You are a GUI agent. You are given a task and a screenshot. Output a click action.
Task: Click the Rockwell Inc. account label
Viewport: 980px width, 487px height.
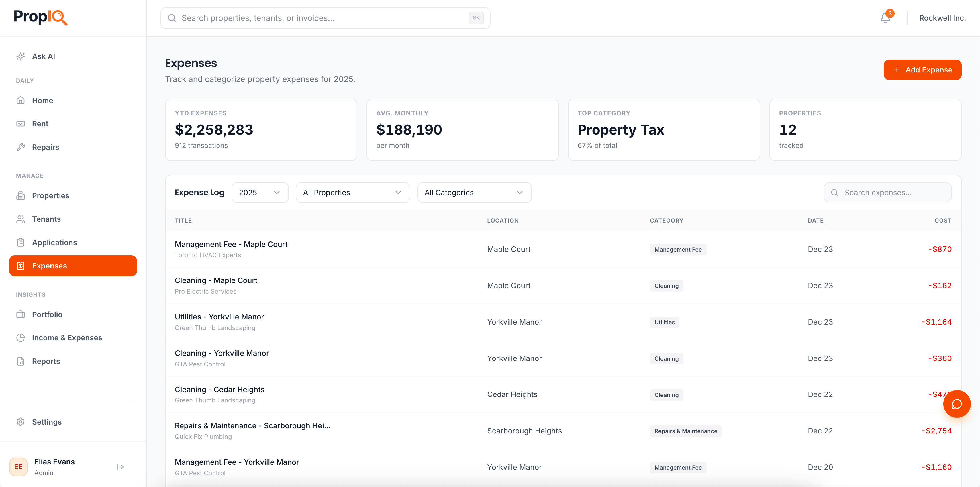coord(942,18)
